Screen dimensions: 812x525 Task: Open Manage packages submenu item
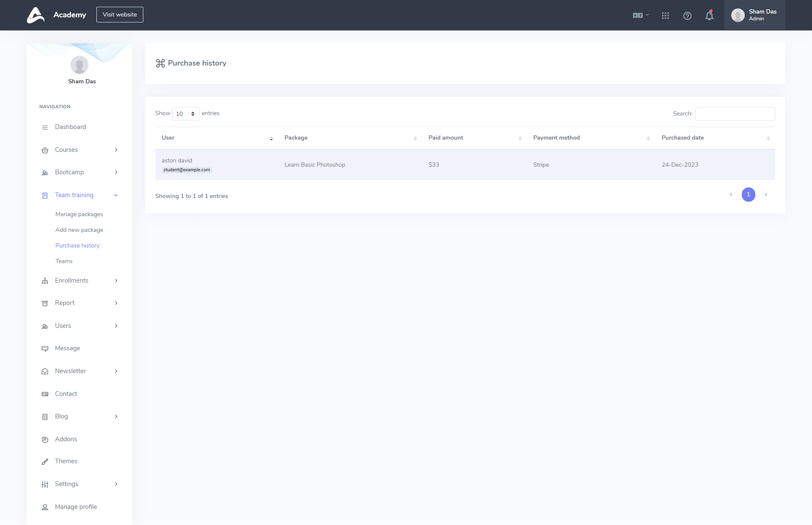coord(79,214)
